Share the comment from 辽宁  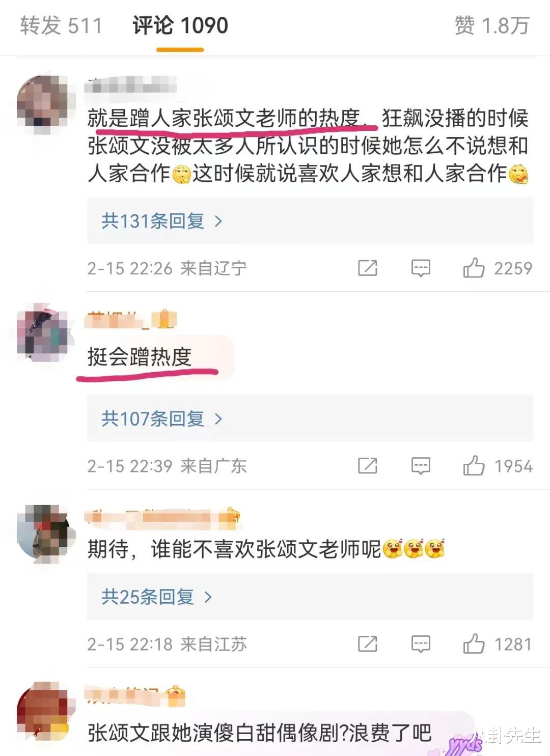[x=368, y=268]
